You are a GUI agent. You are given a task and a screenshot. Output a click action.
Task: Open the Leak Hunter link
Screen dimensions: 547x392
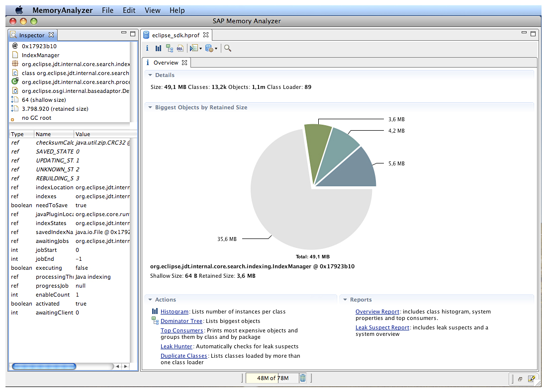177,346
